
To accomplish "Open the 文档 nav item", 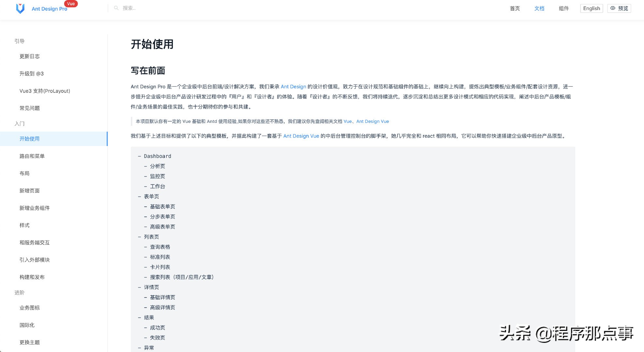I will pos(539,8).
